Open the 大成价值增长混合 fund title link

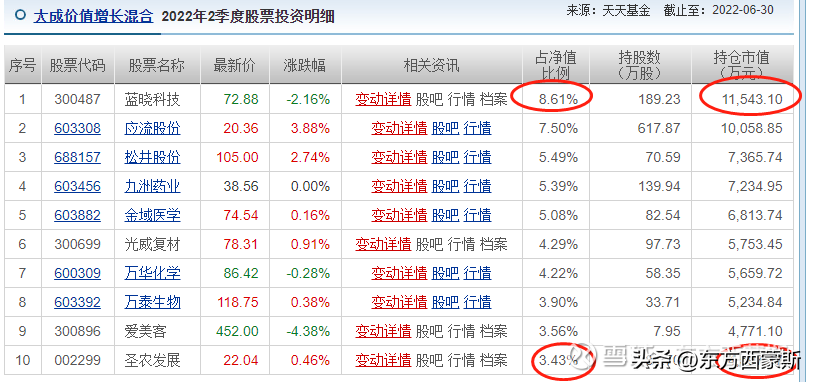(x=93, y=16)
